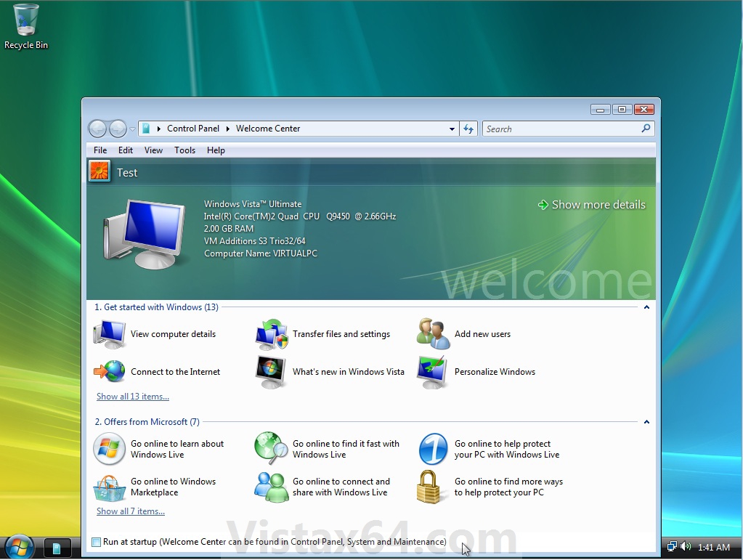Toggle the Run at startup checkbox

96,542
